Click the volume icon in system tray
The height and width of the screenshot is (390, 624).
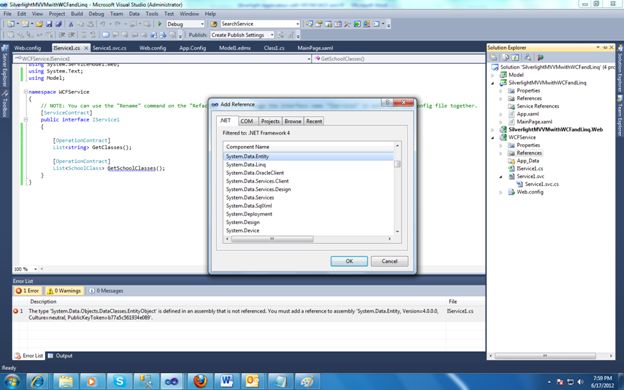click(580, 382)
